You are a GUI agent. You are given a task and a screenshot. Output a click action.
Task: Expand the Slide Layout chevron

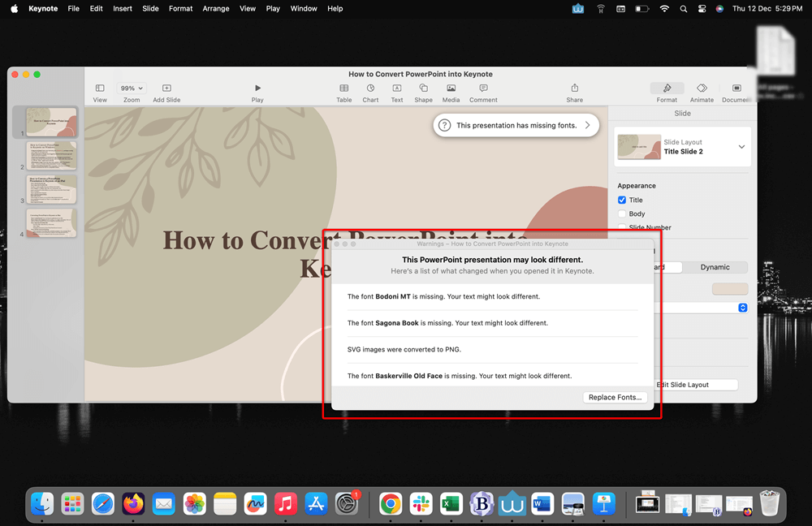(x=742, y=146)
